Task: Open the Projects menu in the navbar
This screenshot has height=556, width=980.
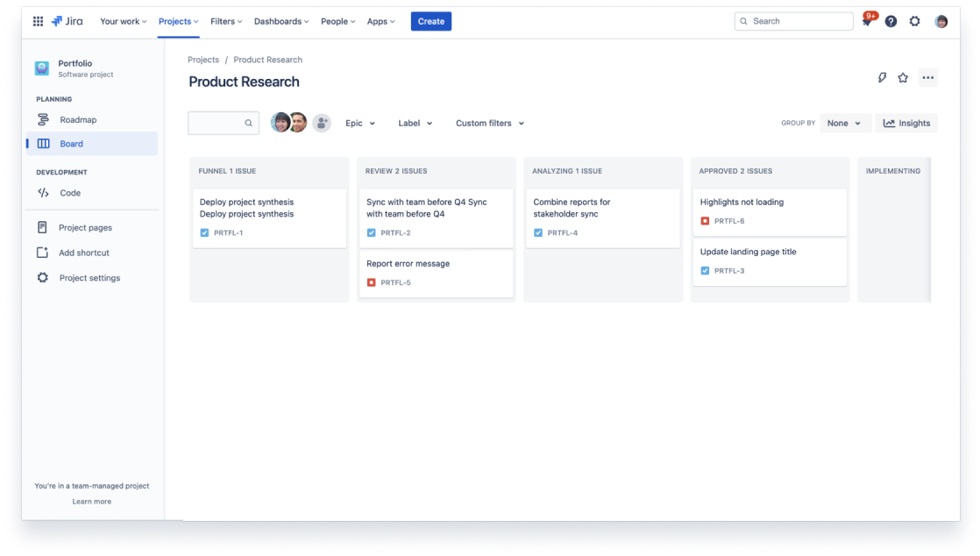Action: tap(177, 21)
